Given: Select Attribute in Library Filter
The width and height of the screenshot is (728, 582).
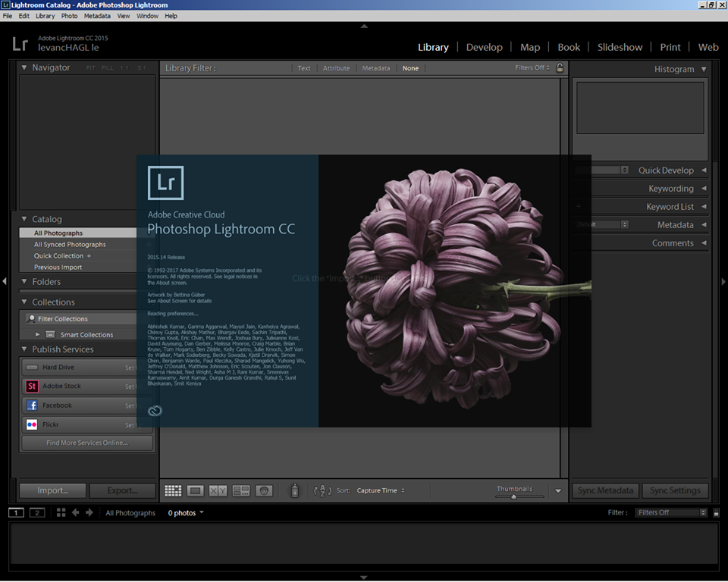Looking at the screenshot, I should [336, 68].
